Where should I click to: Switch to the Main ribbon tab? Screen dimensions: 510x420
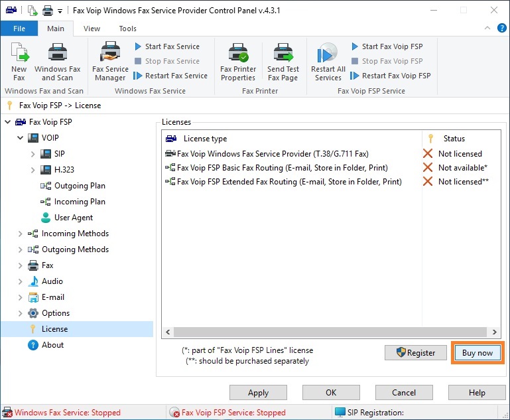(x=56, y=29)
